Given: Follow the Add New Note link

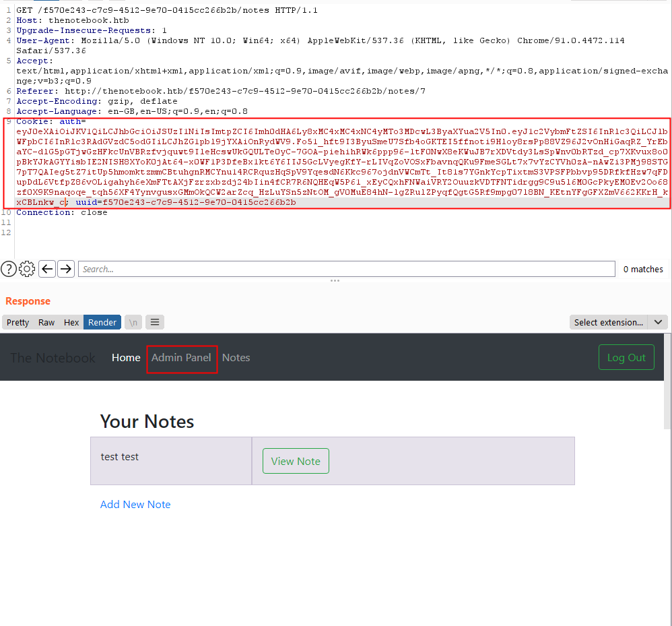Looking at the screenshot, I should point(135,504).
